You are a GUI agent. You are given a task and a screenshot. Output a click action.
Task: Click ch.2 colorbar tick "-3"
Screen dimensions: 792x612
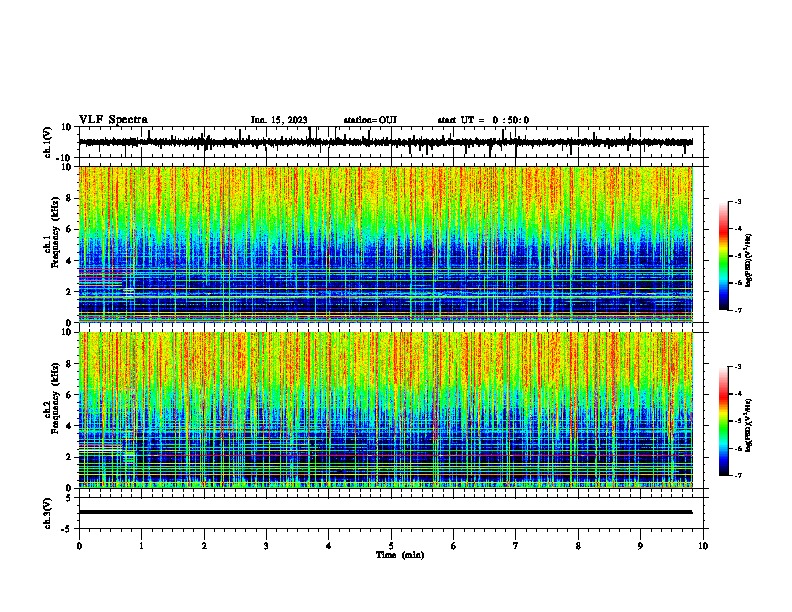[x=738, y=367]
